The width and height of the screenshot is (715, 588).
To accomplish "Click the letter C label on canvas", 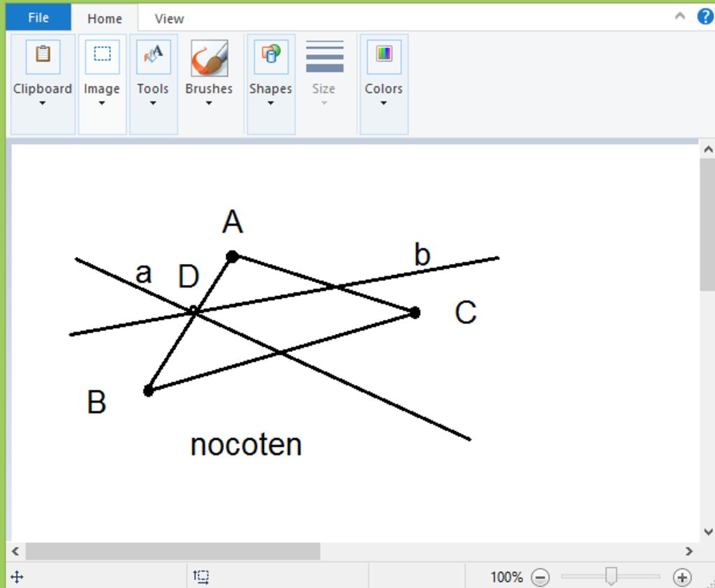I will pos(466,312).
